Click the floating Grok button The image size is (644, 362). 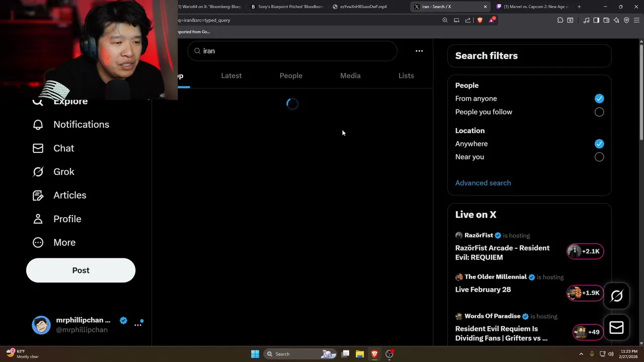click(616, 296)
